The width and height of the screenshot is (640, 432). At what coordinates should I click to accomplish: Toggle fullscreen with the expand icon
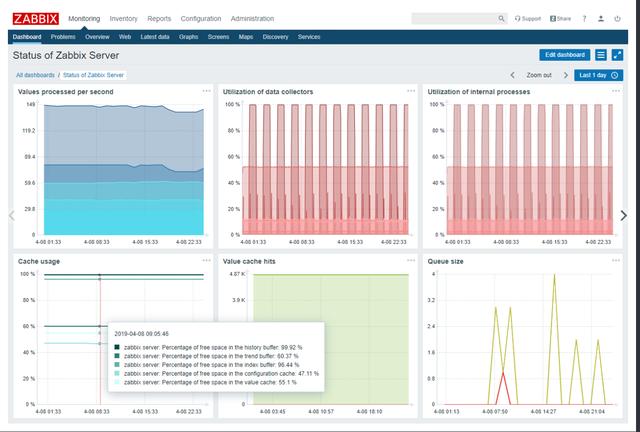click(618, 55)
